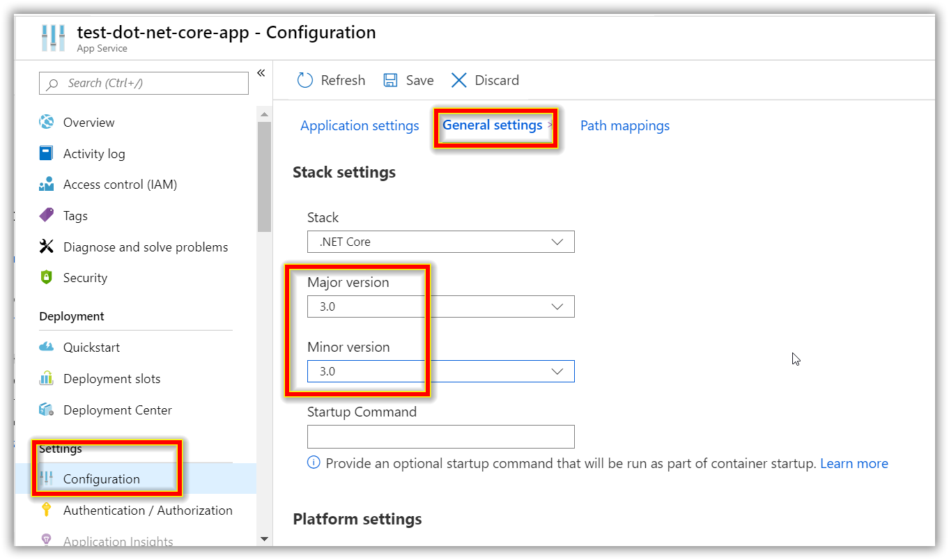This screenshot has height=560, width=949.
Task: Click the sidebar Search (Ctrl+/) box
Action: coord(144,83)
